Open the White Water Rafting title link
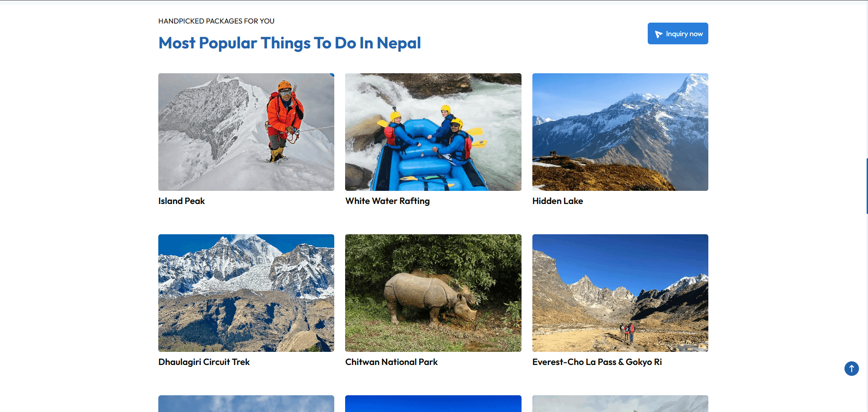The height and width of the screenshot is (412, 868). pyautogui.click(x=387, y=201)
